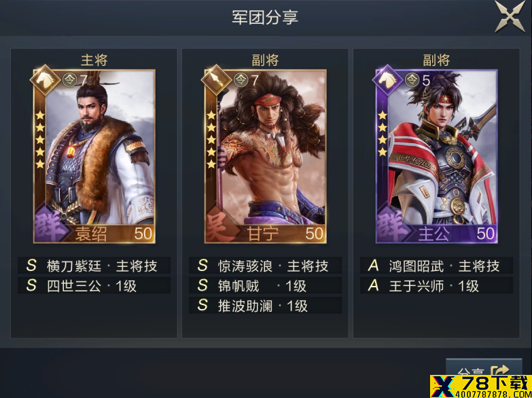Open 甘宁 general card portrait

(266, 156)
